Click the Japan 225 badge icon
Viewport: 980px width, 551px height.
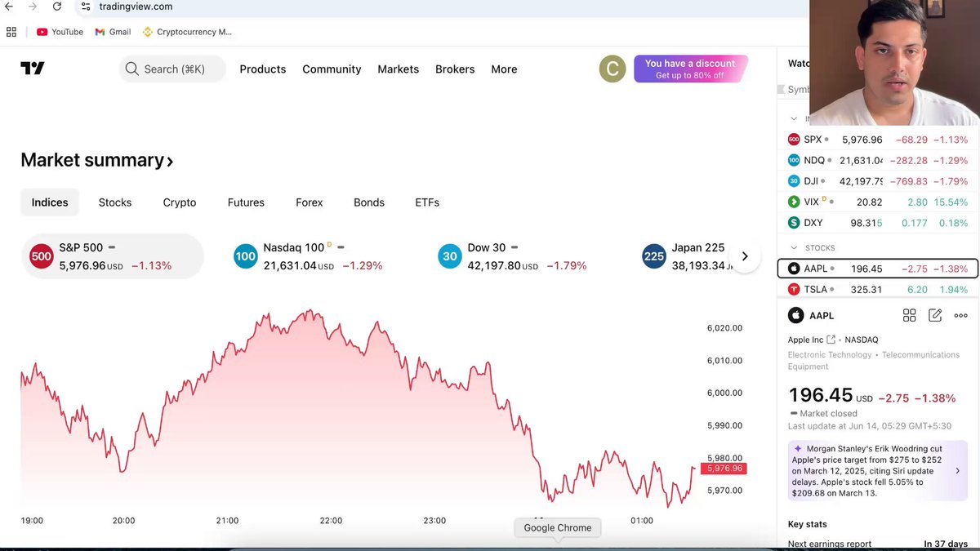pyautogui.click(x=653, y=256)
